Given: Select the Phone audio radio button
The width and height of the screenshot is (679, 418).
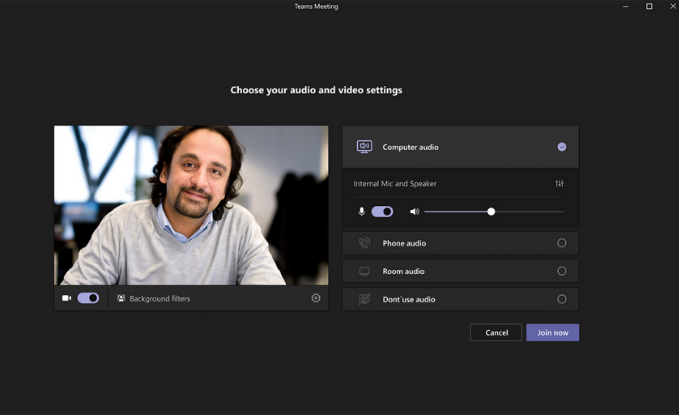Looking at the screenshot, I should [x=562, y=243].
